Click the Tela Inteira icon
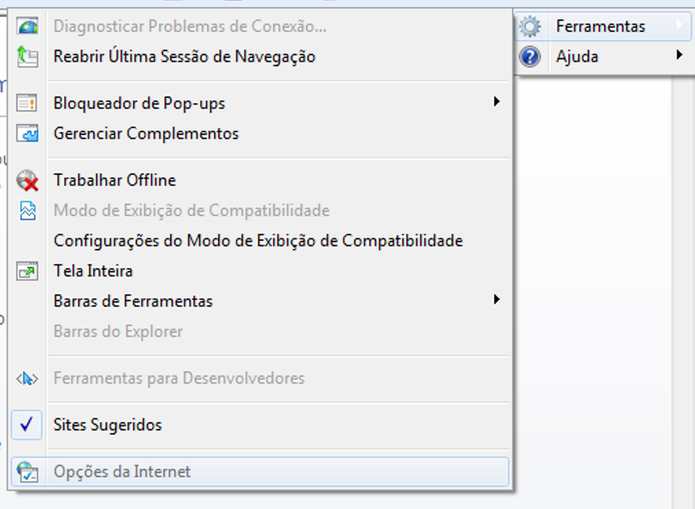Viewport: 695px width, 509px height. coord(27,271)
